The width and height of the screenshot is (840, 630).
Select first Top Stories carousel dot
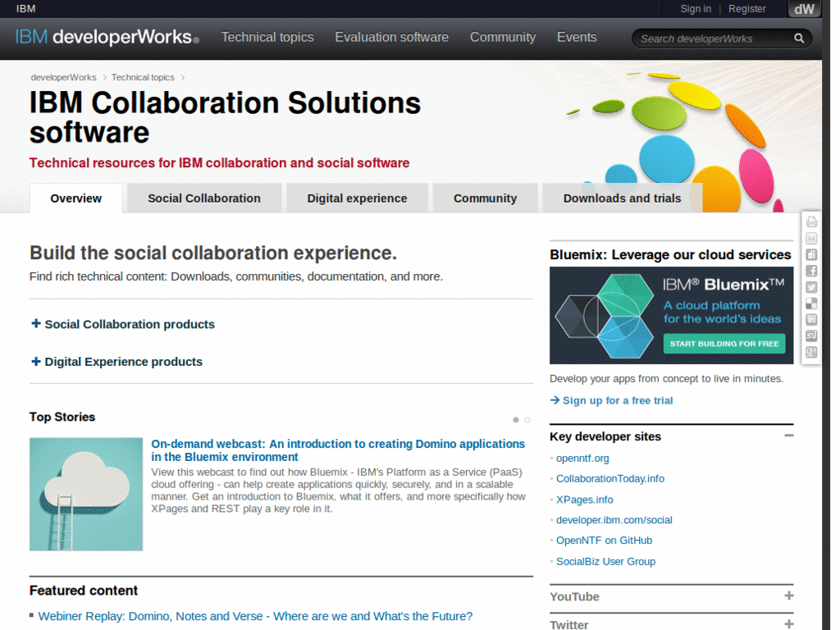[x=516, y=420]
